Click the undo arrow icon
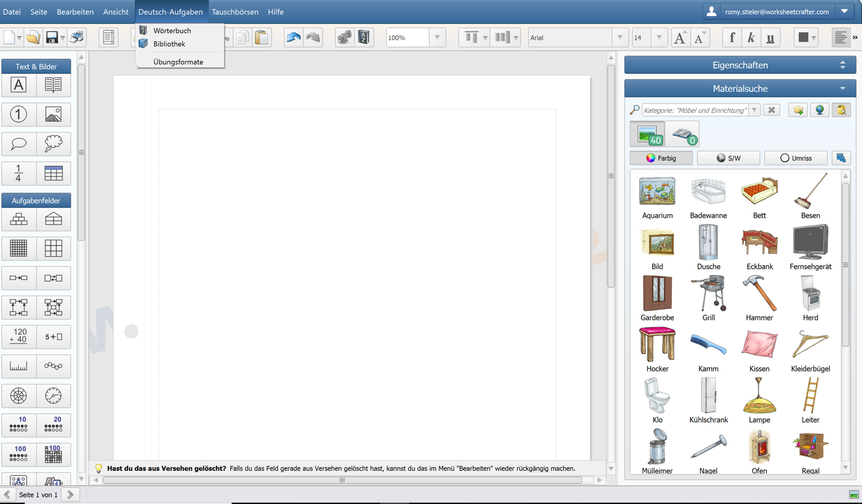This screenshot has height=504, width=862. click(x=294, y=37)
